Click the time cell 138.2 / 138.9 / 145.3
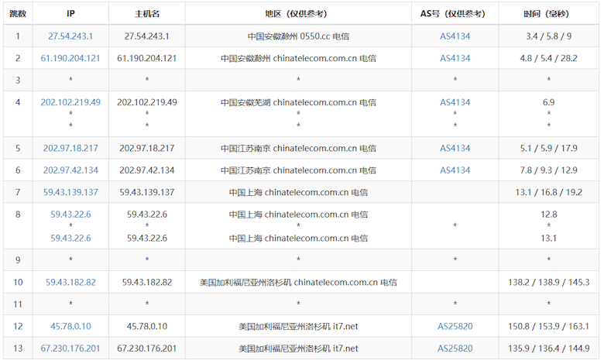Viewport: 604px width, 364px height. coord(548,283)
